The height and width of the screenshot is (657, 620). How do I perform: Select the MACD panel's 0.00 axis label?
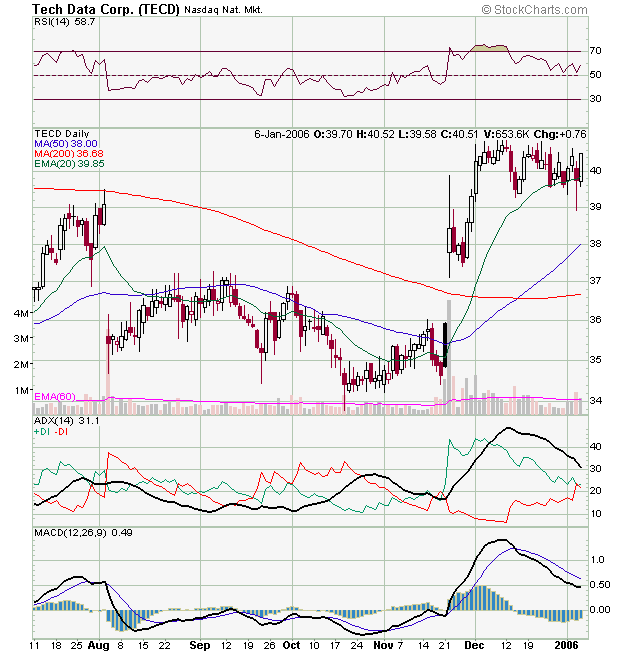pyautogui.click(x=599, y=610)
